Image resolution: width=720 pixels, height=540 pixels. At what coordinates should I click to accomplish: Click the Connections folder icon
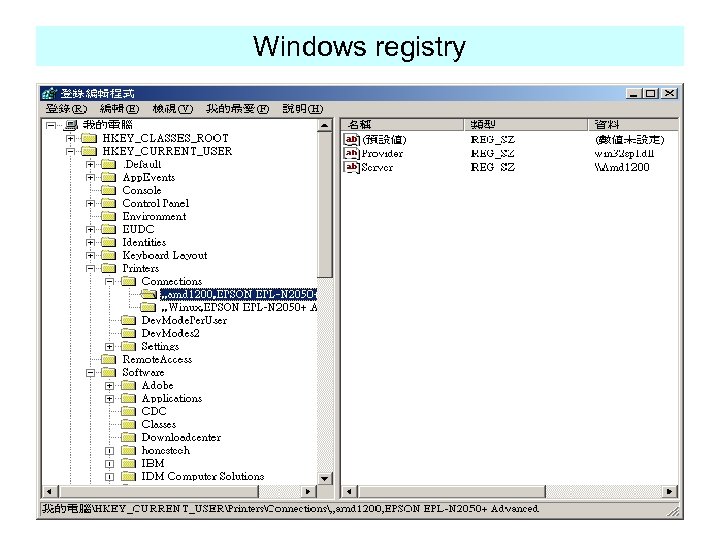[128, 281]
